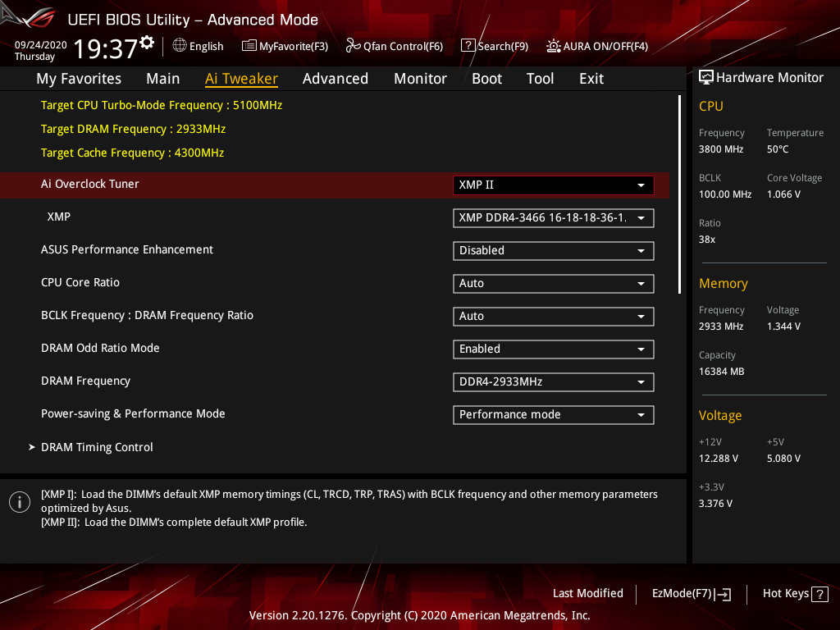Go to the Advanced tab

click(x=336, y=79)
